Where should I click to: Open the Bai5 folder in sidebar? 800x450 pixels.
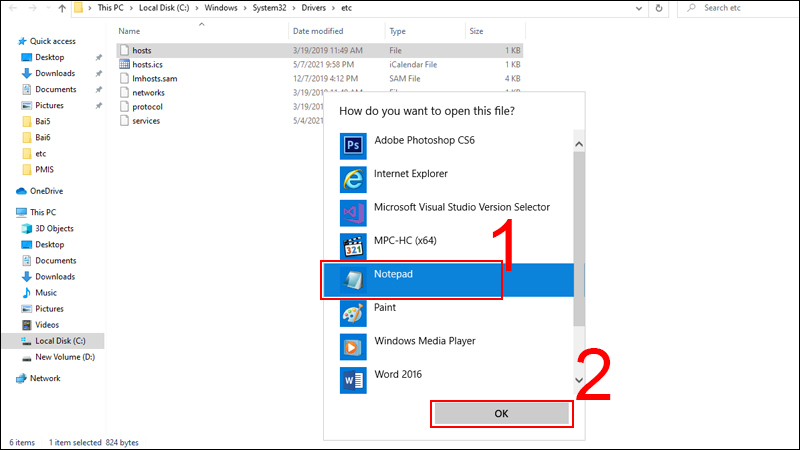click(x=43, y=121)
